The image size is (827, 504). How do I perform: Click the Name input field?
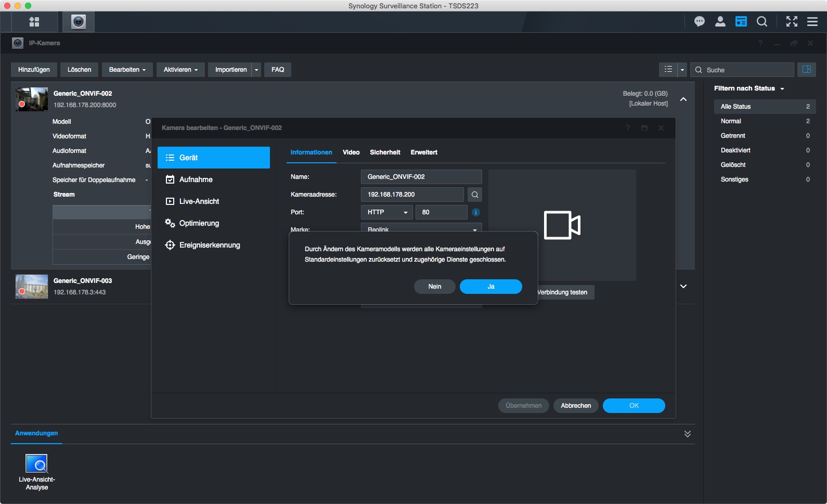421,177
